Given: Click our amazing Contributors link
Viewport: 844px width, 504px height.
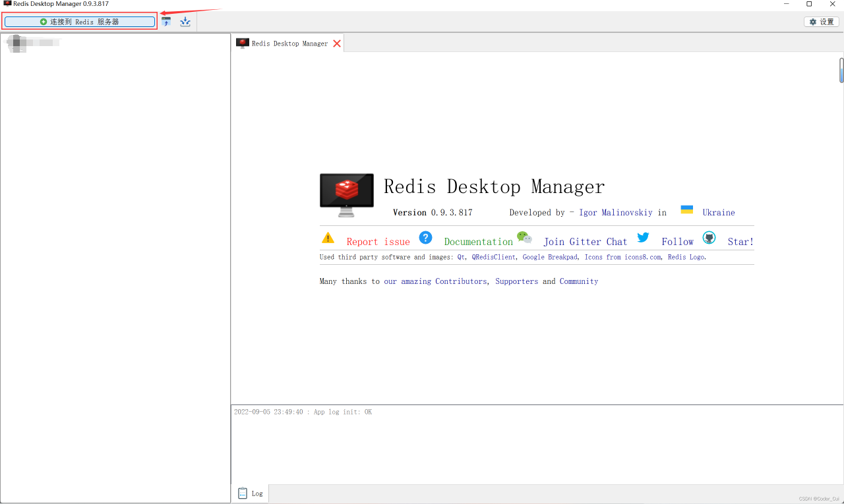Looking at the screenshot, I should 435,281.
